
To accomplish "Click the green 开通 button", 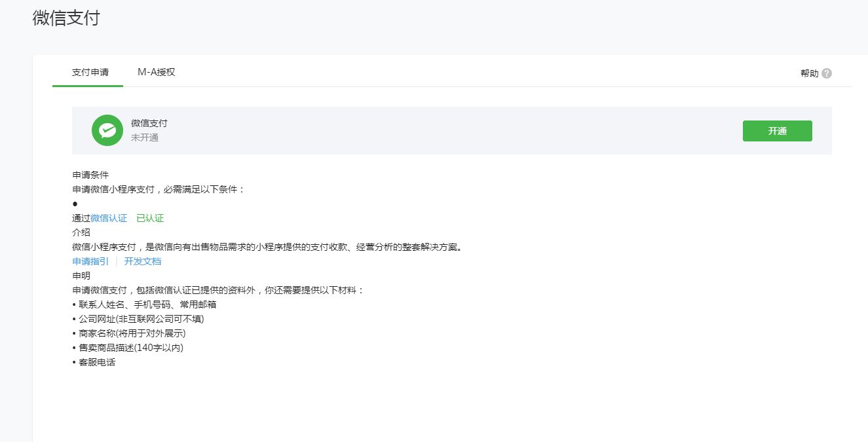I will coord(778,131).
